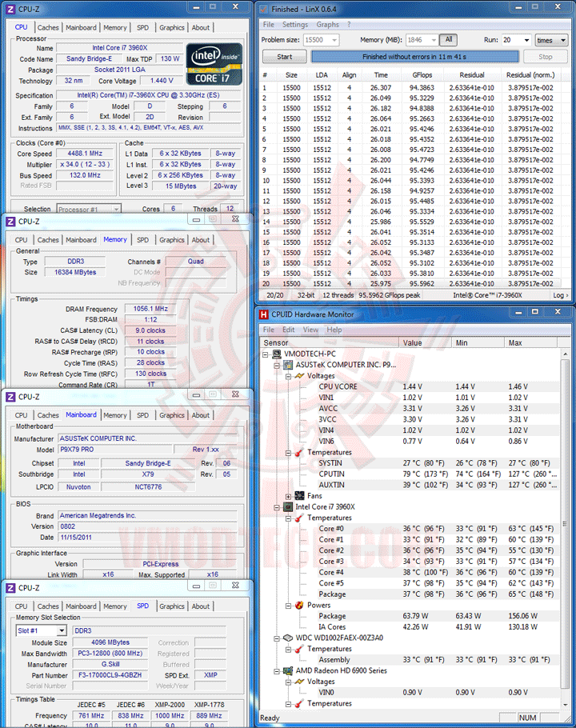Viewport: 576px width, 728px height.
Task: Collapse the WDC WD1002FAEX node
Action: point(277,638)
